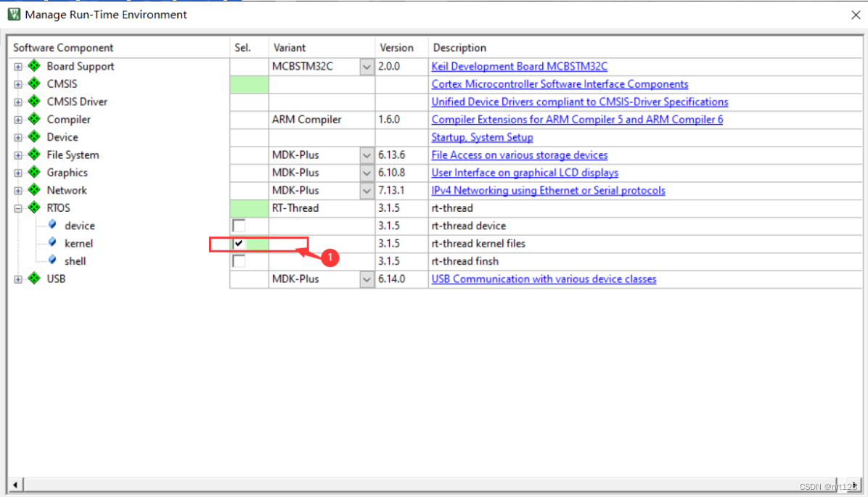Screen dimensions: 868x497
Task: Select the device tree item label
Action: [80, 226]
